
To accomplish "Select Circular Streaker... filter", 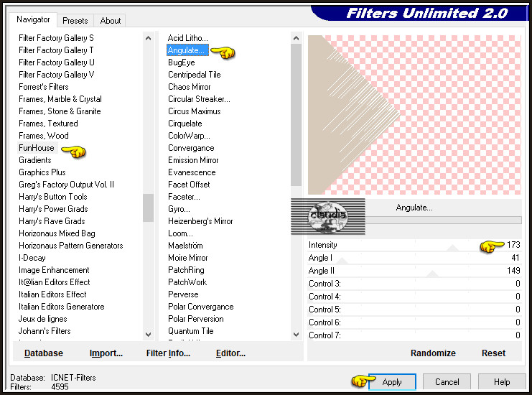I will 199,99.
